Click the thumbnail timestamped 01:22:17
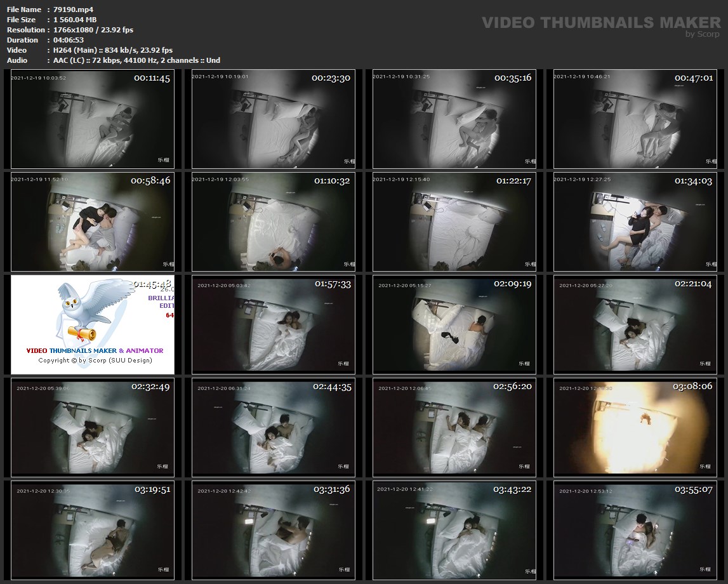 point(454,222)
